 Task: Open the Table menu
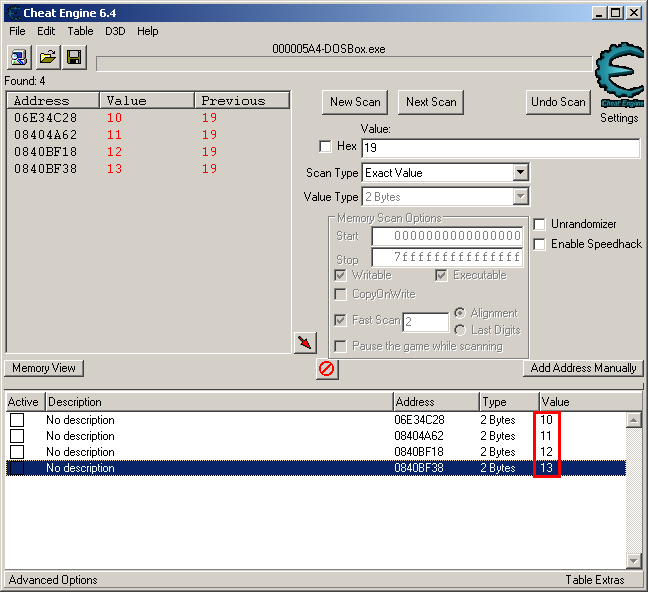pos(81,31)
